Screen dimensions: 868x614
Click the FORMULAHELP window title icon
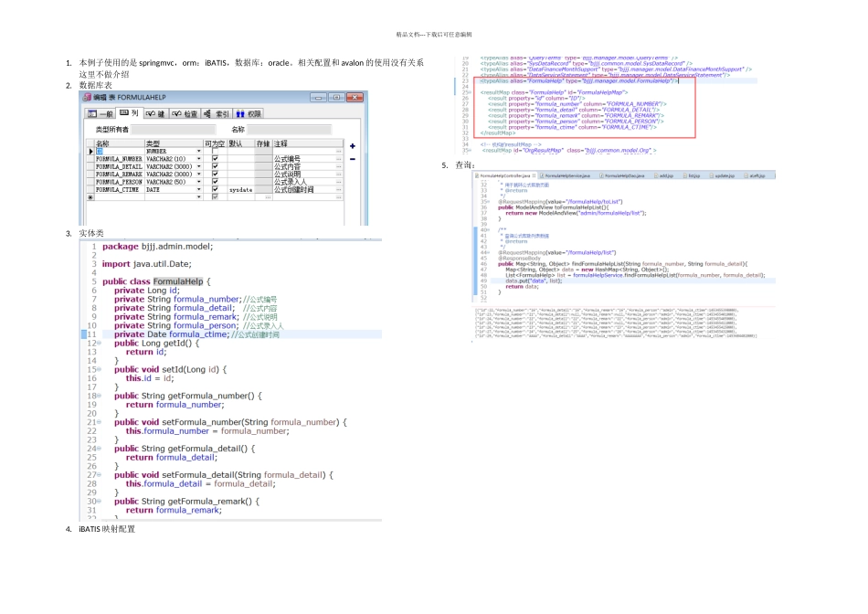[87, 98]
